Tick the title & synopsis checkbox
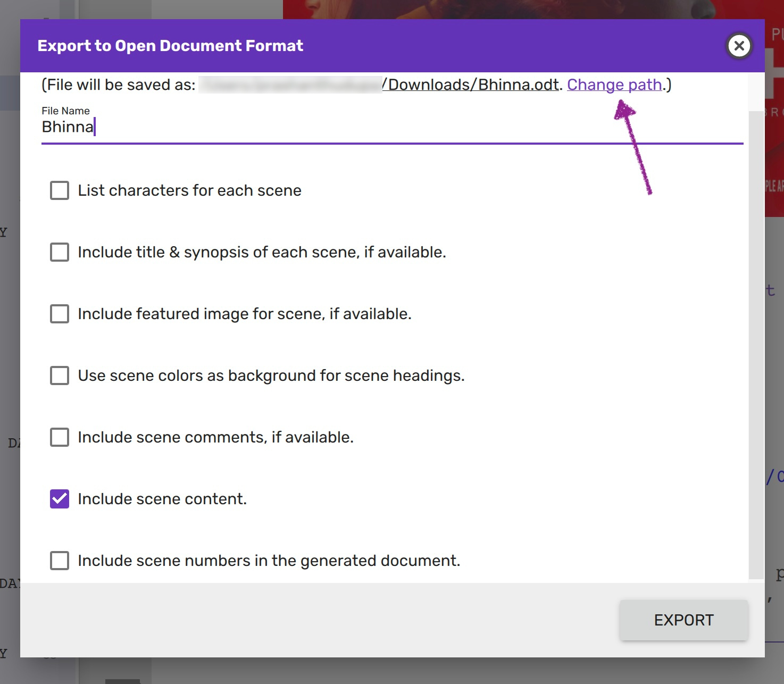This screenshot has width=784, height=684. click(x=60, y=252)
